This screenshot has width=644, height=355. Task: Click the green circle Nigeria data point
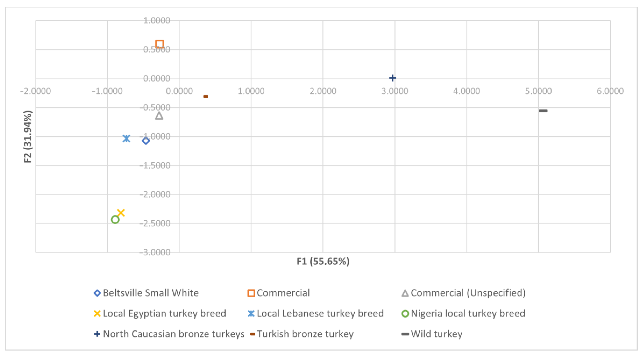tap(115, 220)
